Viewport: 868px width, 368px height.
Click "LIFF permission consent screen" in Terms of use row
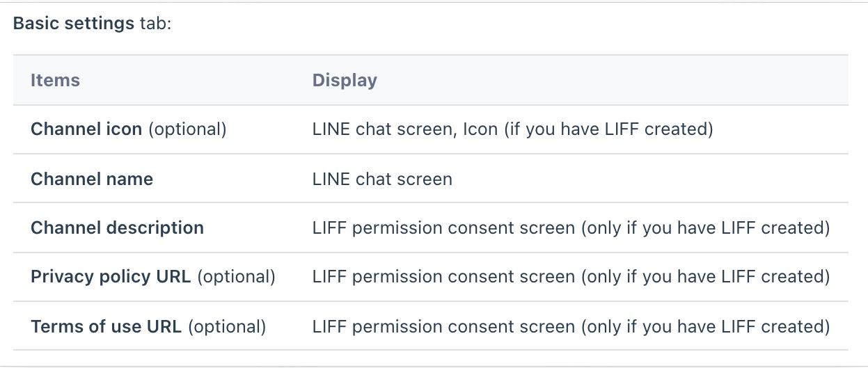click(x=443, y=326)
